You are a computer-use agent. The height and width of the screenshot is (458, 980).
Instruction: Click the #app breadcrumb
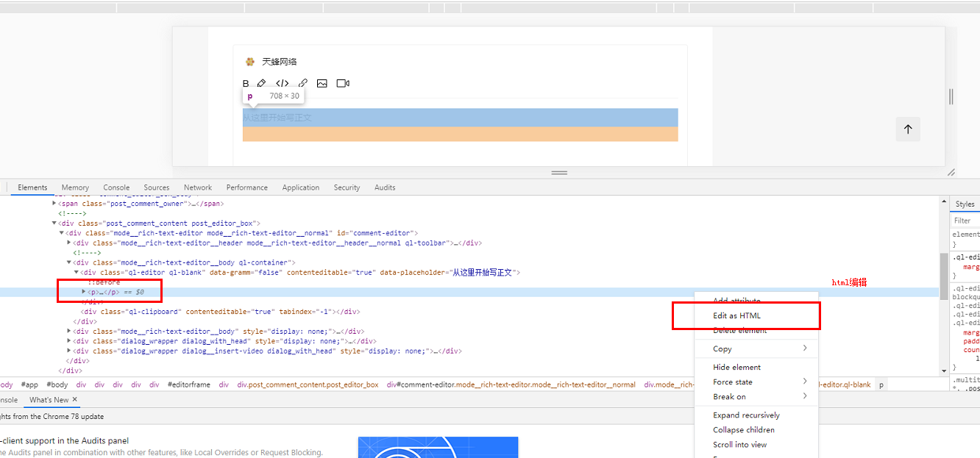29,384
